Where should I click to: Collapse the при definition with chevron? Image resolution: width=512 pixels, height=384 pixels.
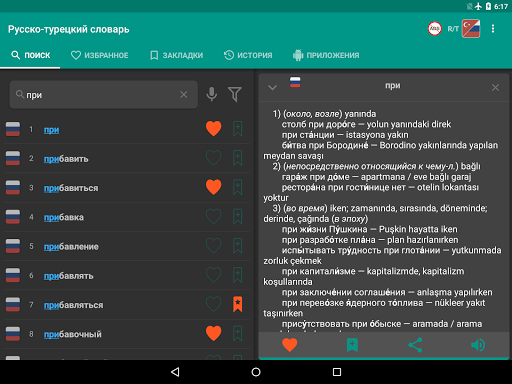tap(273, 88)
